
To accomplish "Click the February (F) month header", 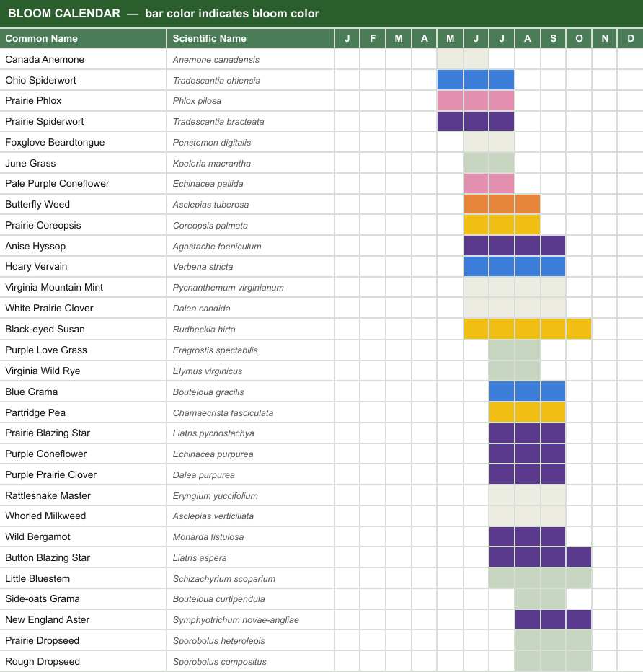I will pyautogui.click(x=373, y=38).
